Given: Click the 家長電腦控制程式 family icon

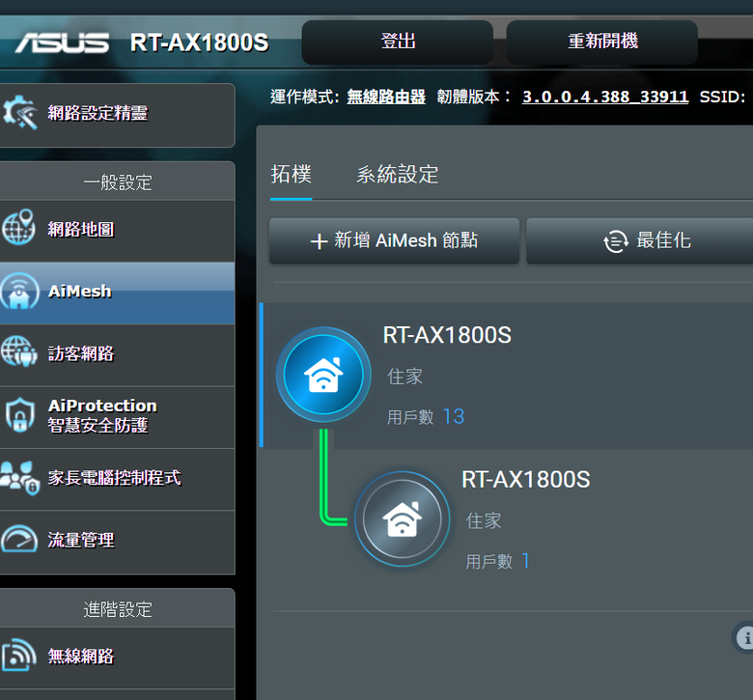Looking at the screenshot, I should pos(19,477).
